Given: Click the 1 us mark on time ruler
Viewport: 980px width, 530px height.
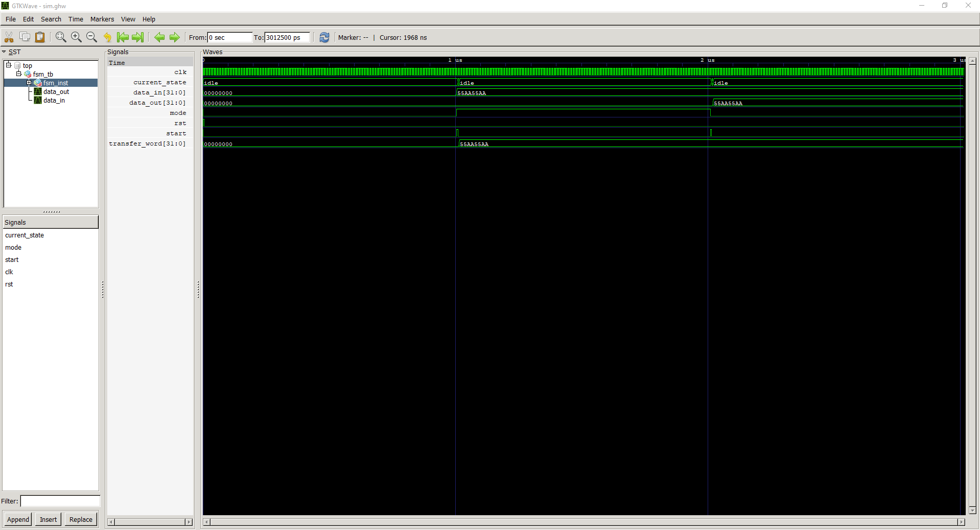Looking at the screenshot, I should tap(455, 60).
